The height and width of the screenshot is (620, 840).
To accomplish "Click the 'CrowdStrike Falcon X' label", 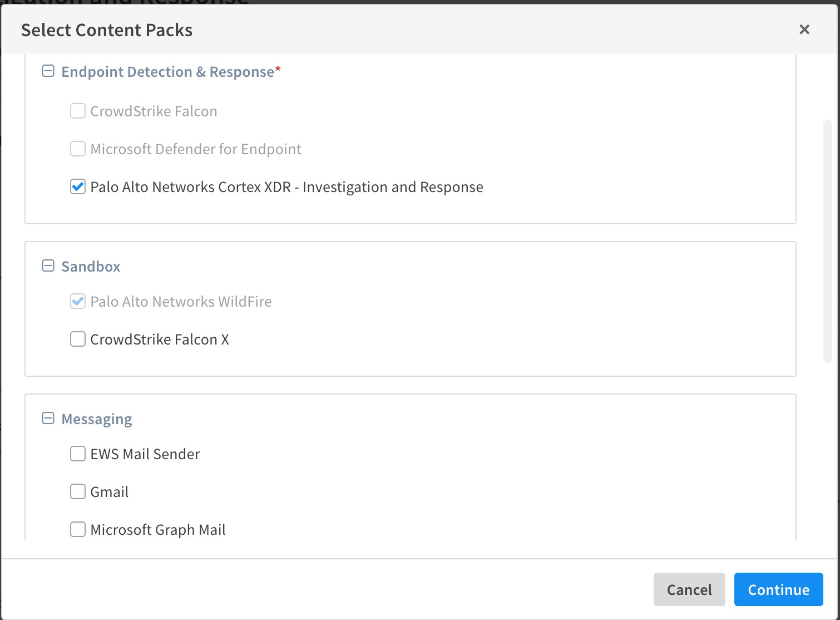I will pos(160,339).
